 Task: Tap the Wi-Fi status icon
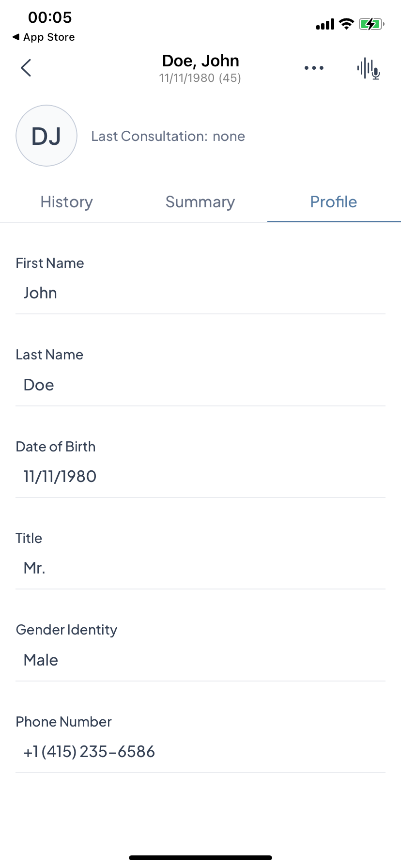[346, 24]
